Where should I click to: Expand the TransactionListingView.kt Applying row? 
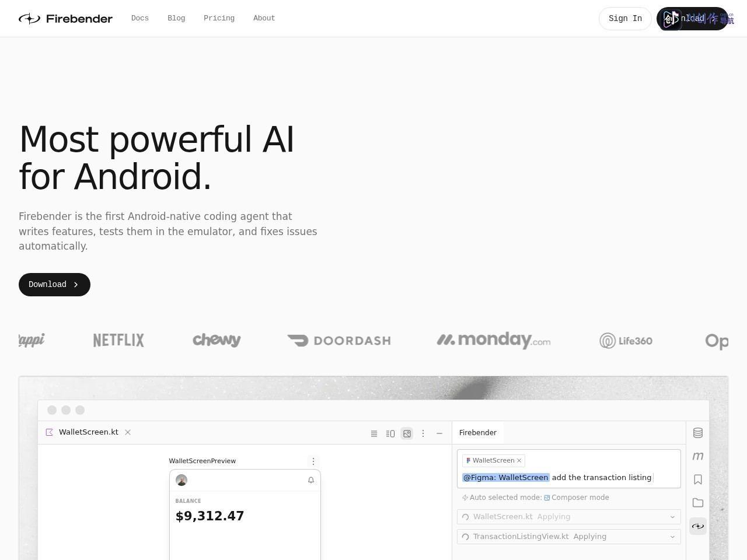[569, 537]
